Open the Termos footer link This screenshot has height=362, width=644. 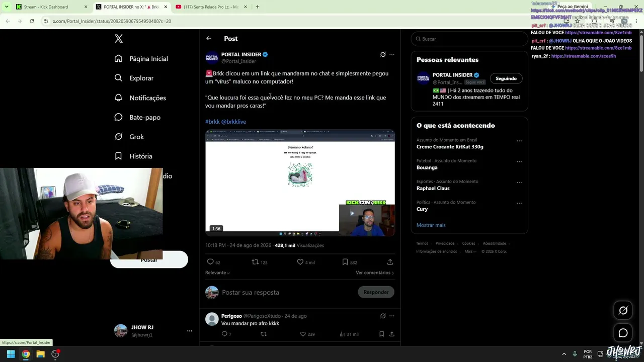tap(422, 243)
